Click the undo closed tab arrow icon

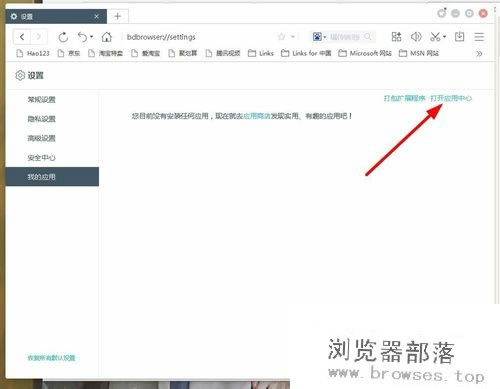pyautogui.click(x=82, y=37)
